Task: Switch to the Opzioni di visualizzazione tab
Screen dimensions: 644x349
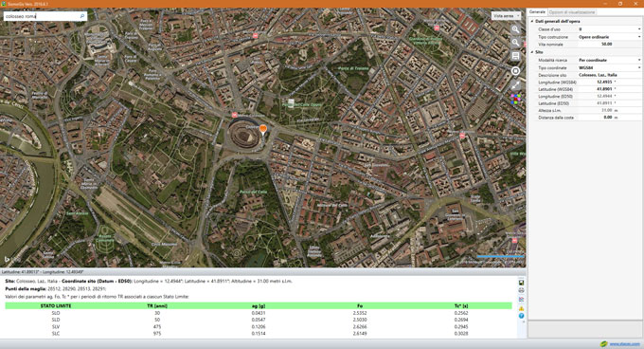Action: tap(572, 12)
